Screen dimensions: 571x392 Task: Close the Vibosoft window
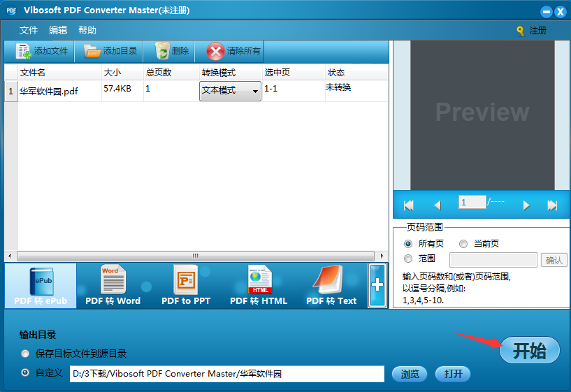coord(560,12)
